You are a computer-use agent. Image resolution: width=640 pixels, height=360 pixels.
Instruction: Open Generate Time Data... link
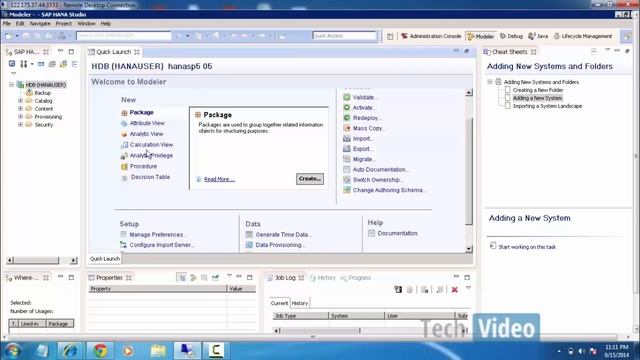click(x=283, y=235)
